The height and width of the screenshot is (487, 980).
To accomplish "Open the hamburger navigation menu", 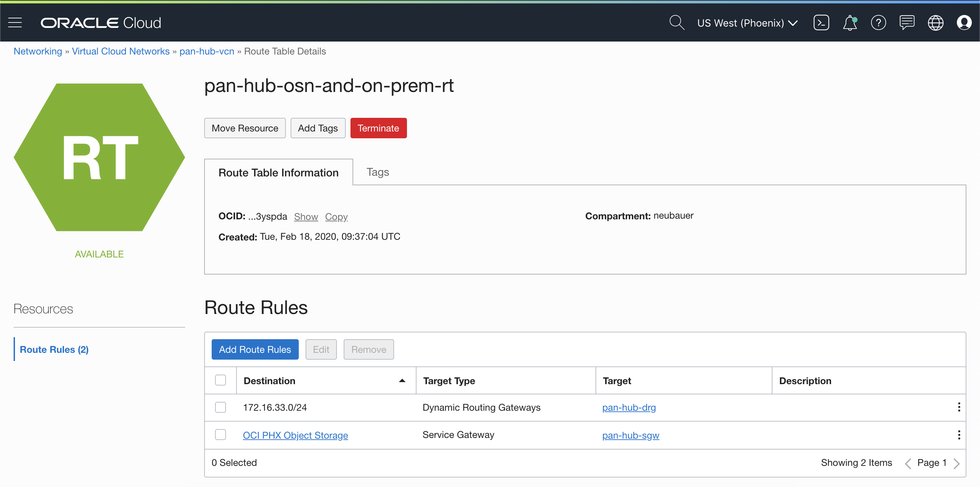I will (x=15, y=23).
